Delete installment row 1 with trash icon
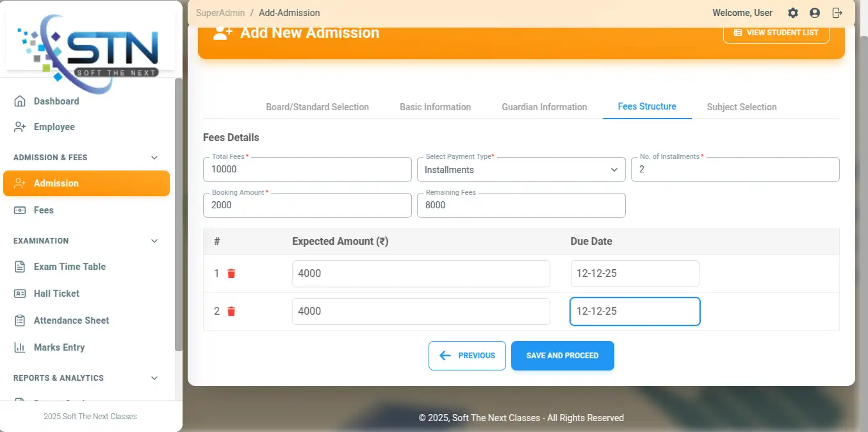Image resolution: width=868 pixels, height=432 pixels. coord(231,274)
